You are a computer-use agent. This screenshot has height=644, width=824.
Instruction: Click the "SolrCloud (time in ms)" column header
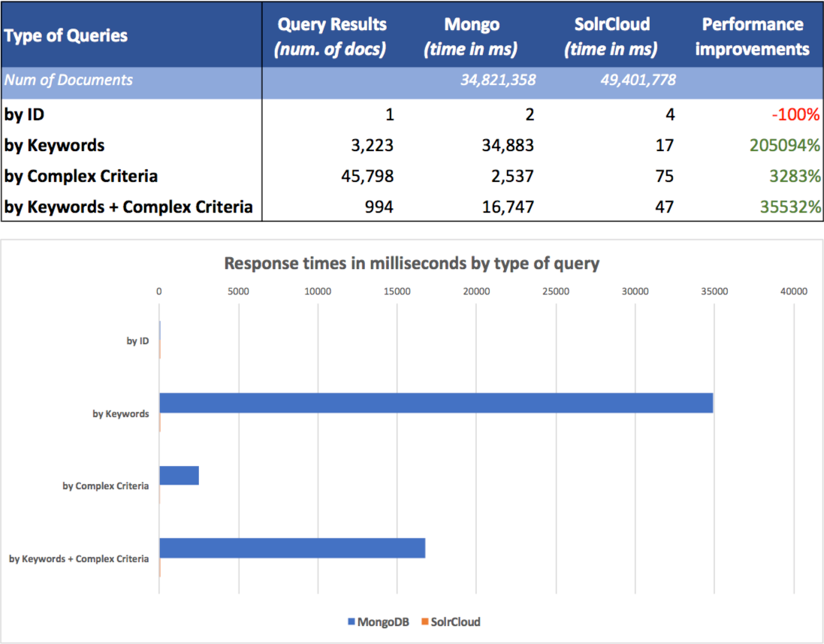coord(611,36)
